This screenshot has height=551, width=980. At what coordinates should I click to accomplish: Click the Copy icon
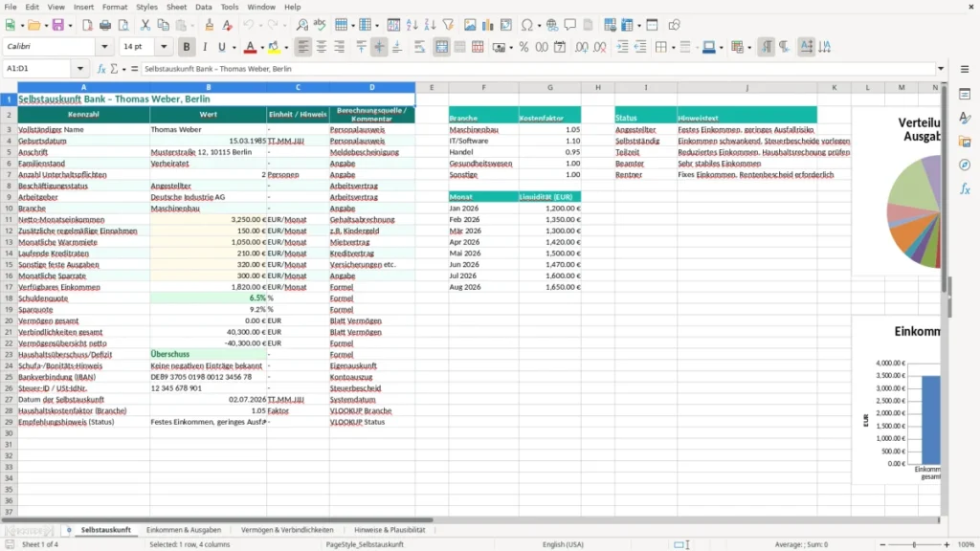(163, 25)
